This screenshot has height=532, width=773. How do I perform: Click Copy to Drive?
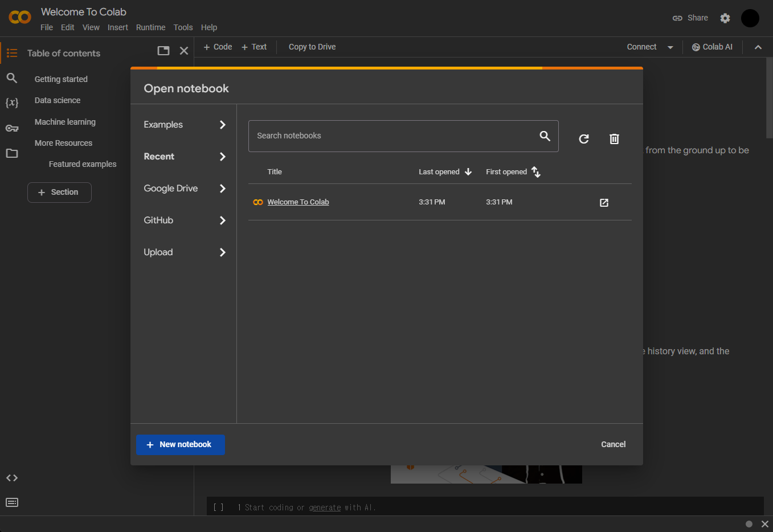pos(312,47)
